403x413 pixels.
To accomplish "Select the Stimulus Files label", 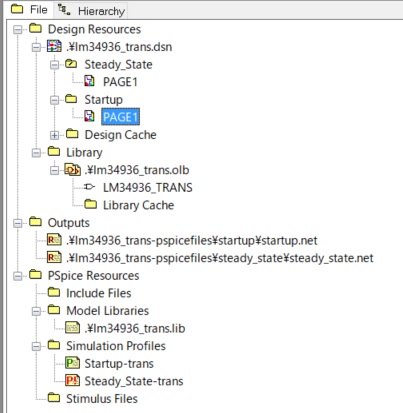I will tap(102, 399).
